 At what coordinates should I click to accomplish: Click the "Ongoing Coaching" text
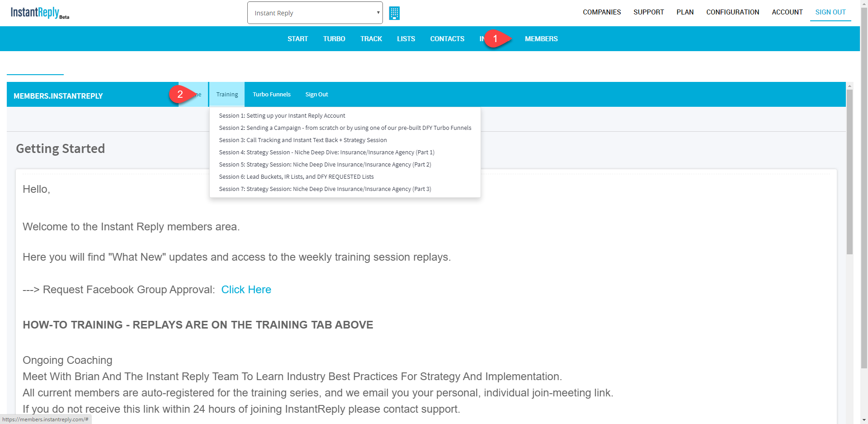[67, 360]
